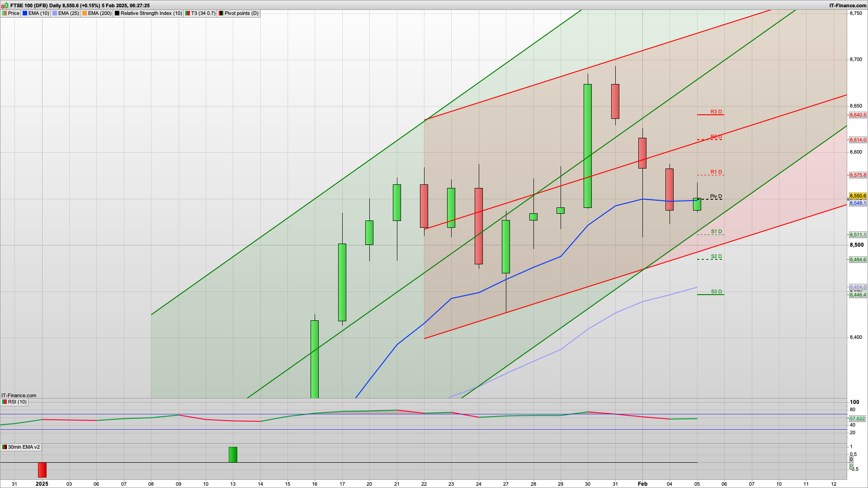Click the 8,400 price scale label
The width and height of the screenshot is (868, 488).
(856, 338)
